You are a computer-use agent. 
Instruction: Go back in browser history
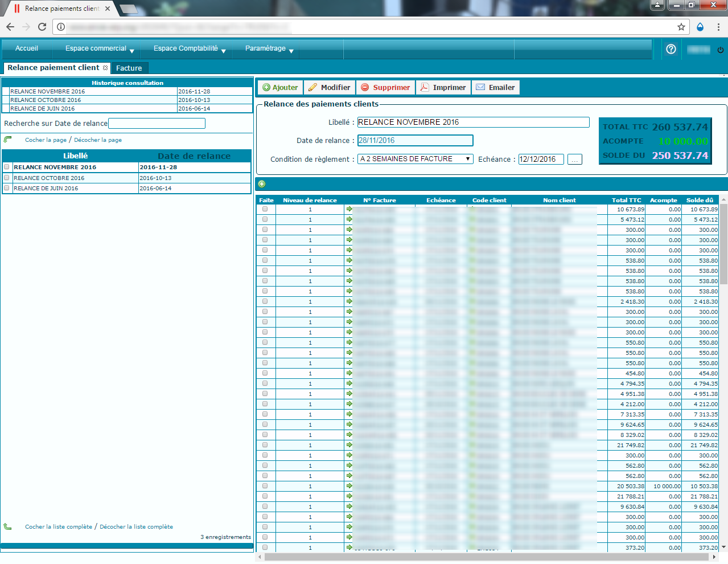[10, 27]
